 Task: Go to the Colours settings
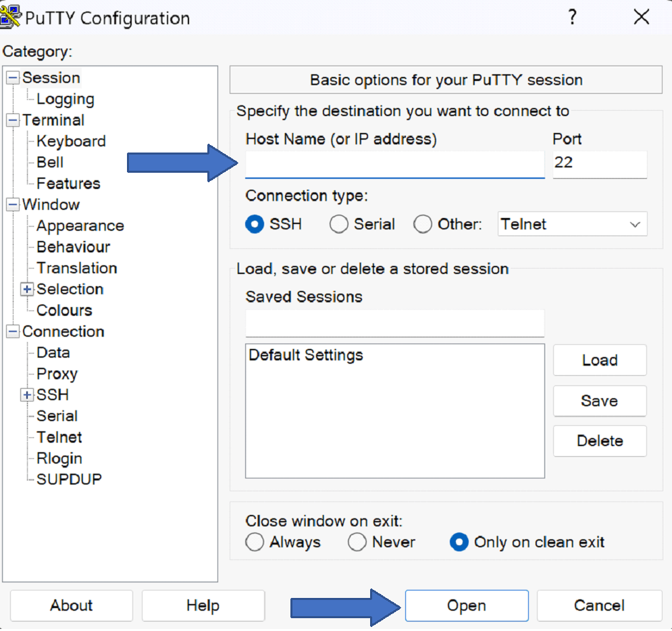64,310
